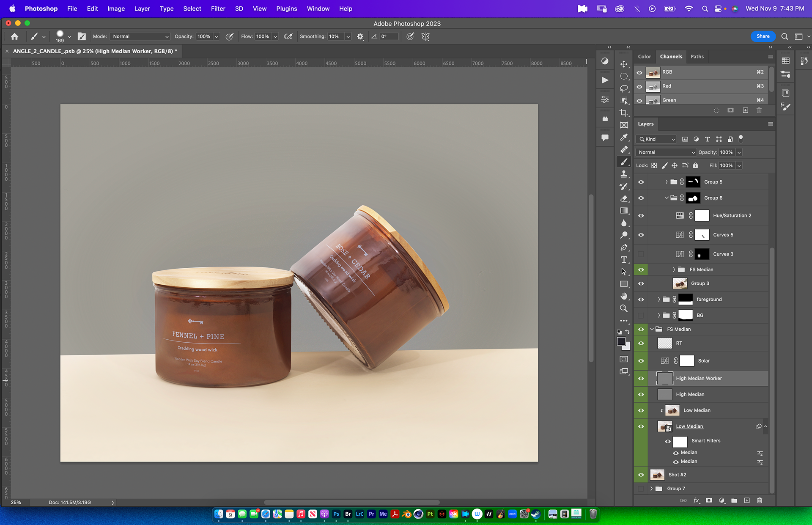This screenshot has width=812, height=525.
Task: Toggle symmetry paint butterfly icon
Action: (425, 37)
